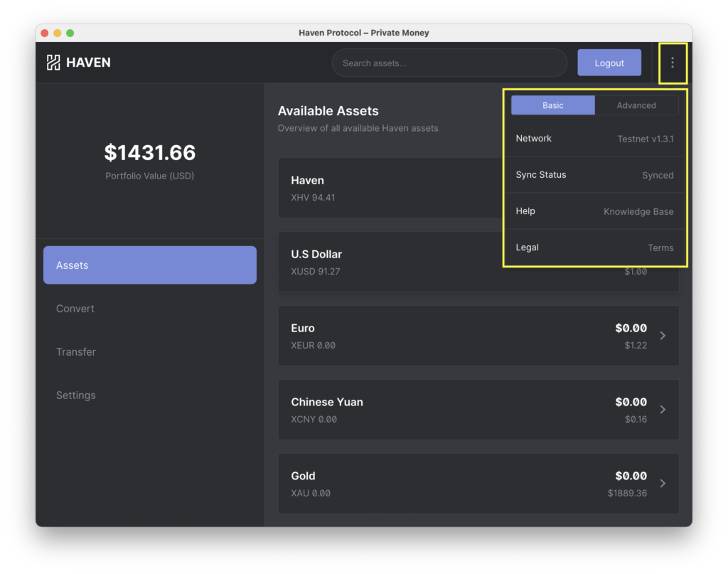Go to the Convert section

click(75, 309)
